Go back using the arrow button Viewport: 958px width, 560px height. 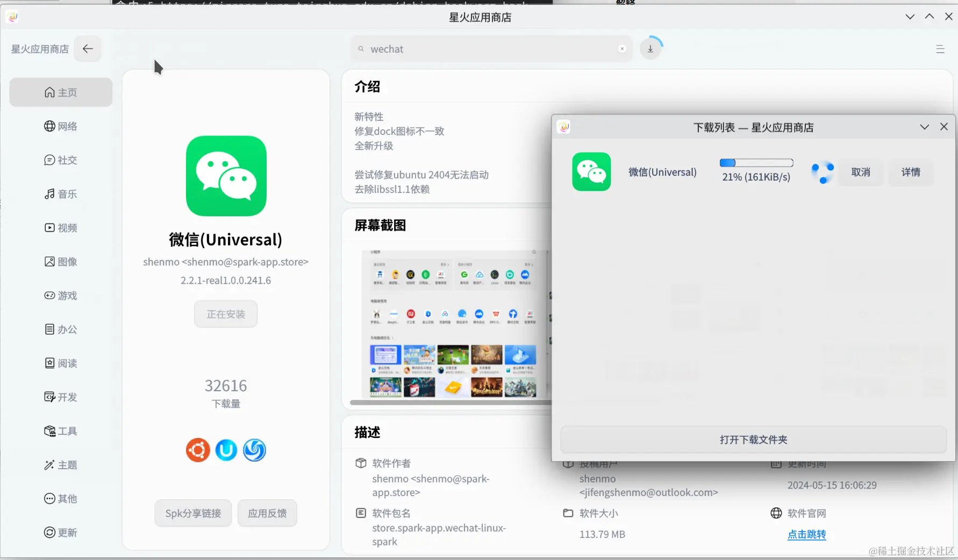pos(88,49)
